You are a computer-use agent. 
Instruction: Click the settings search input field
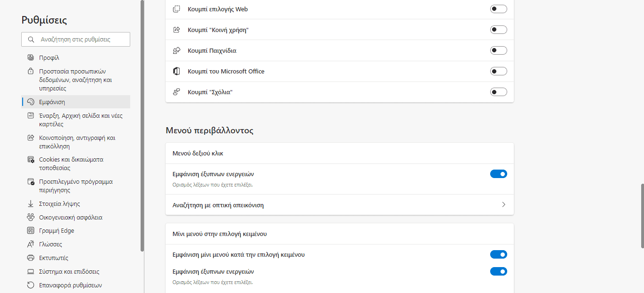pos(75,39)
